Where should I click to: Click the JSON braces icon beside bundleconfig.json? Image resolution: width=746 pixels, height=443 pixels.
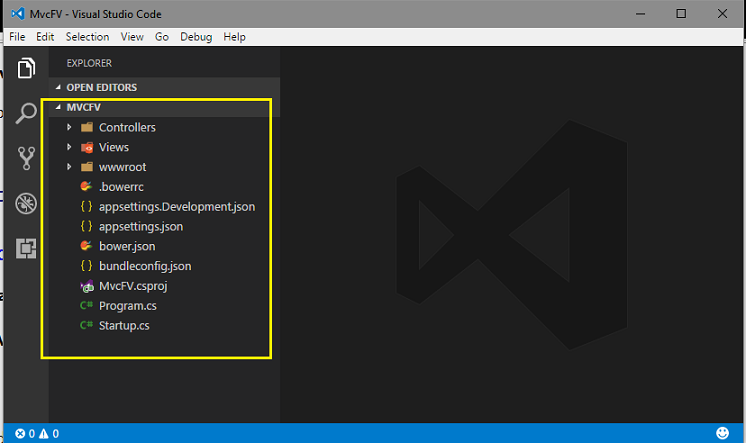tap(86, 266)
